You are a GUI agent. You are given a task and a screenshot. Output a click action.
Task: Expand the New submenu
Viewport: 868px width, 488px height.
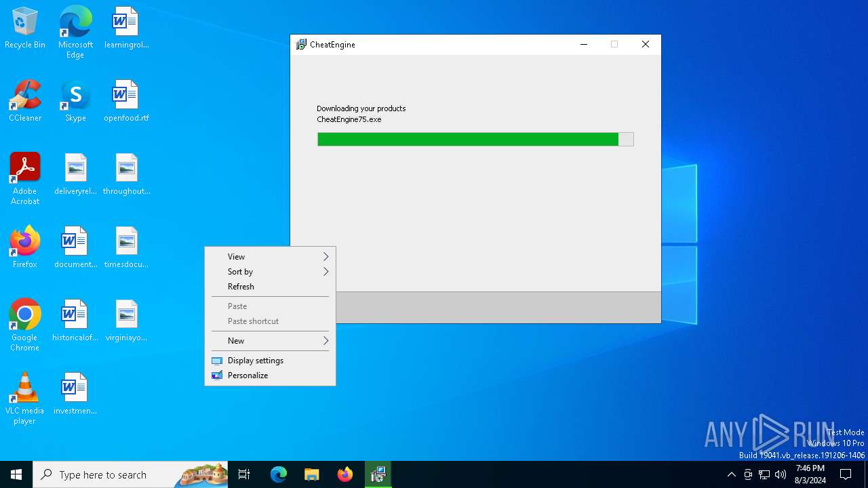point(270,341)
